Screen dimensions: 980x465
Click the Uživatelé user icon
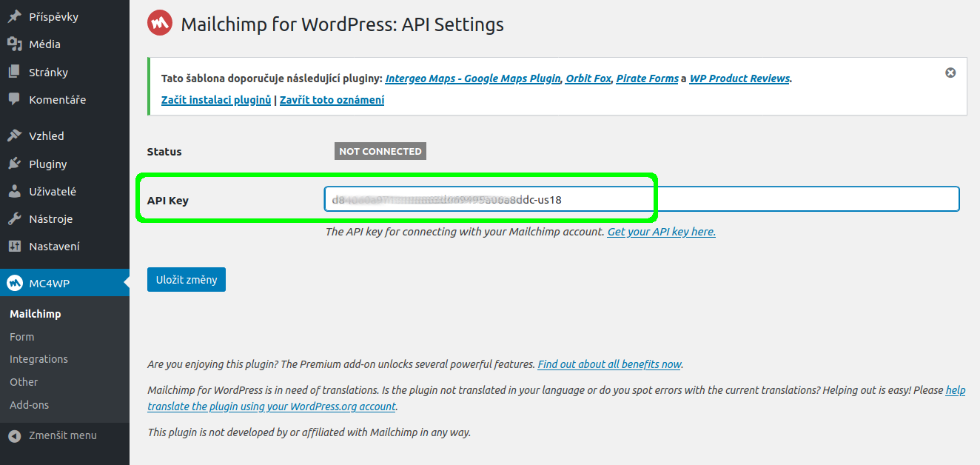[14, 191]
